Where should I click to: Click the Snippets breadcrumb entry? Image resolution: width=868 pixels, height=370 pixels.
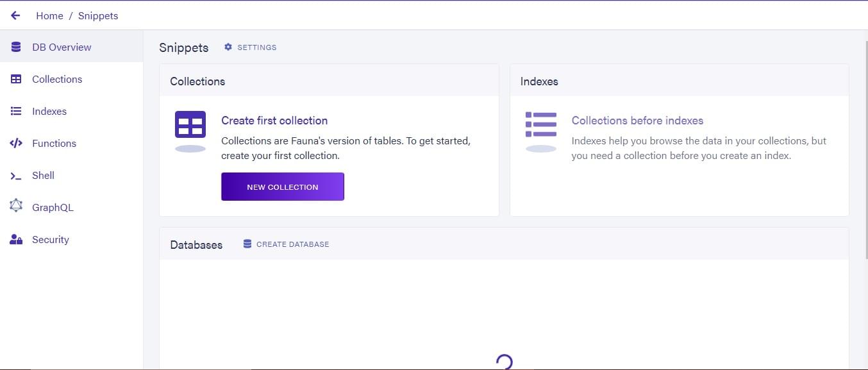(98, 15)
